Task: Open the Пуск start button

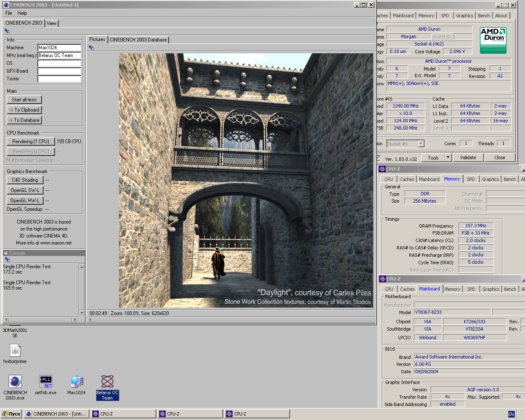Action: (11, 414)
